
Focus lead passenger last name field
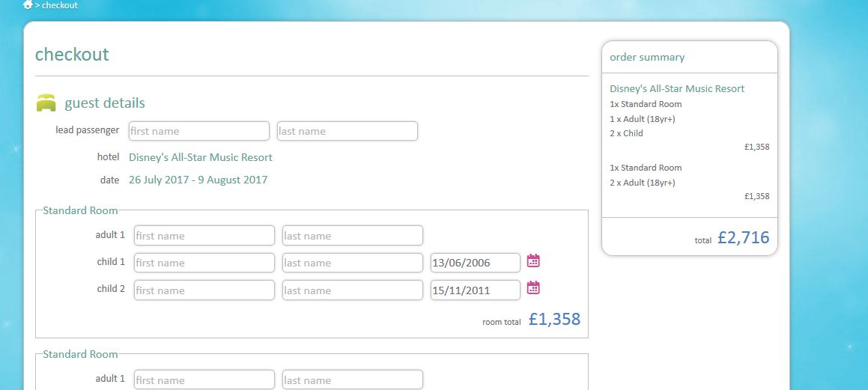point(347,131)
